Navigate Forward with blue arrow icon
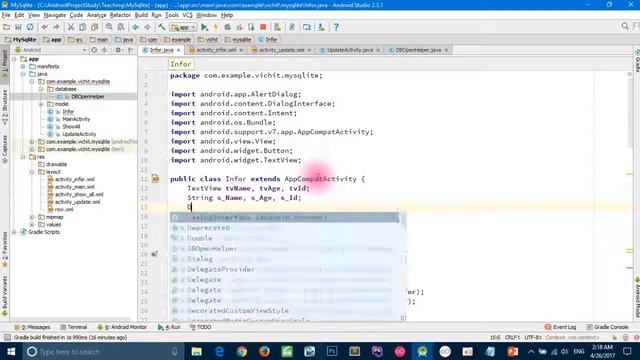Screen dimensions: 640x360 [147, 27]
